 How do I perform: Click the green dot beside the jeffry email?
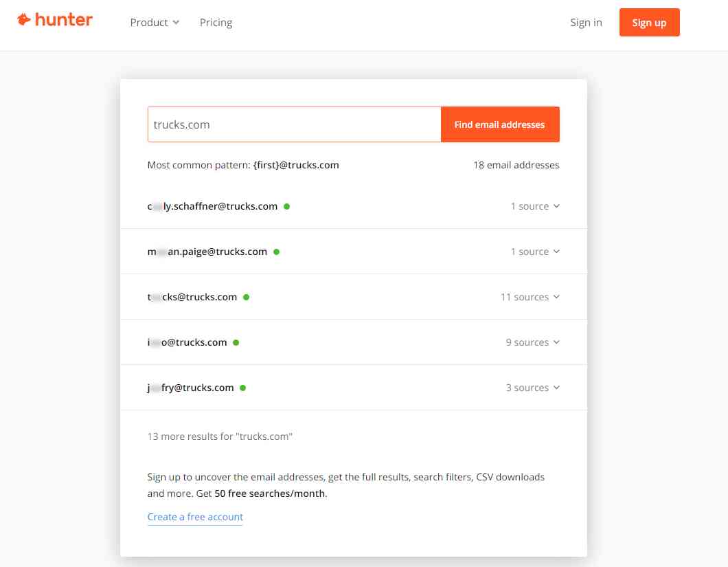point(242,388)
